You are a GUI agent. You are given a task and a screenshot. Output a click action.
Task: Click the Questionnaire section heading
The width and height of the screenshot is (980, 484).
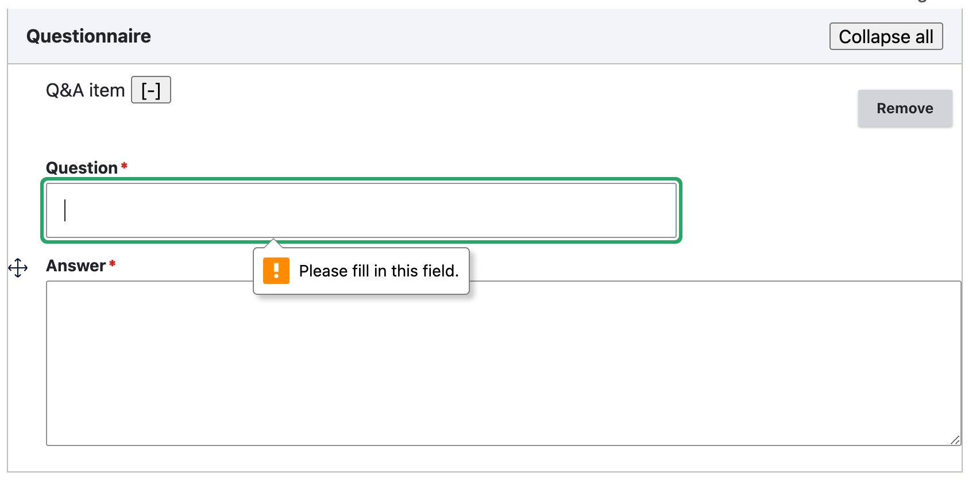point(88,36)
